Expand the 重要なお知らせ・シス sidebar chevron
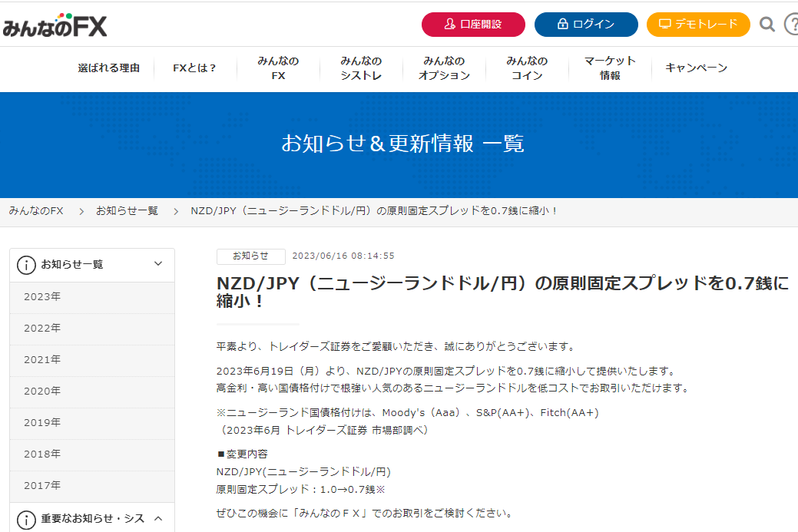Image resolution: width=798 pixels, height=532 pixels. coord(158,519)
